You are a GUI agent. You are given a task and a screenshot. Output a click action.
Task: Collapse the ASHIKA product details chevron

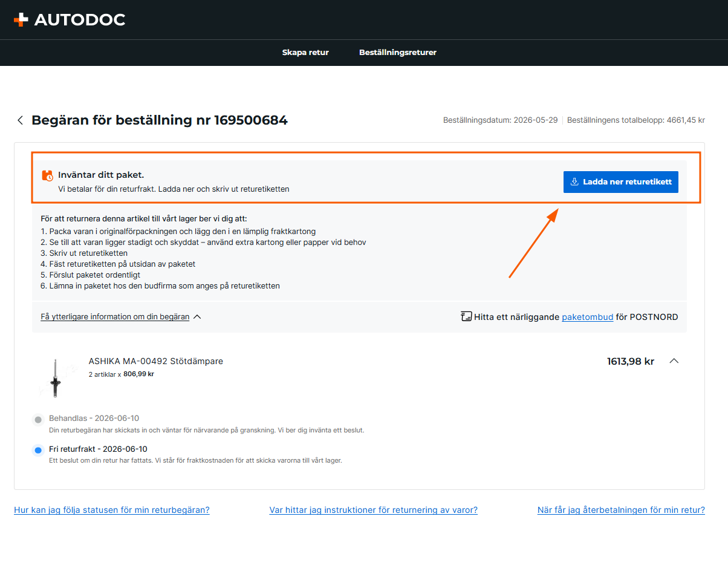[x=674, y=361]
